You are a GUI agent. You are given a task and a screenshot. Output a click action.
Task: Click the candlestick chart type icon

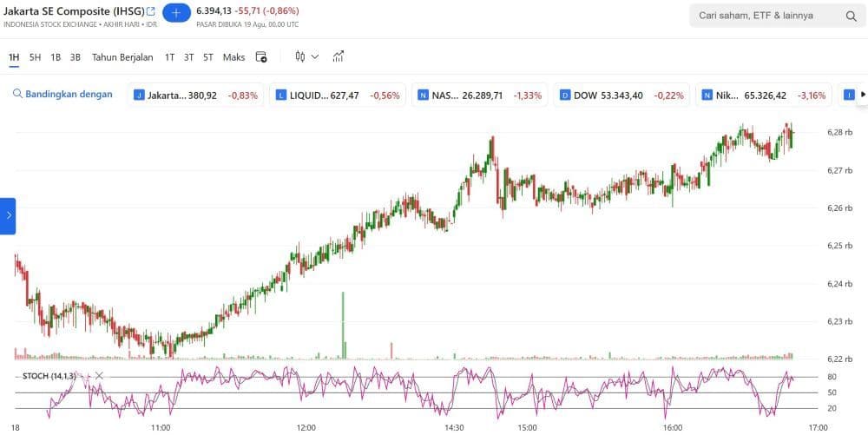click(x=300, y=56)
